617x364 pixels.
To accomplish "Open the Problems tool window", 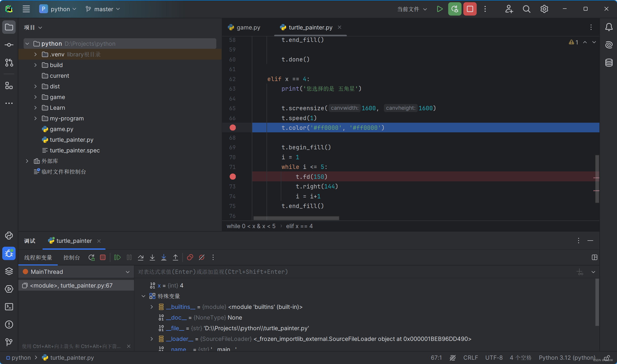I will (x=9, y=325).
